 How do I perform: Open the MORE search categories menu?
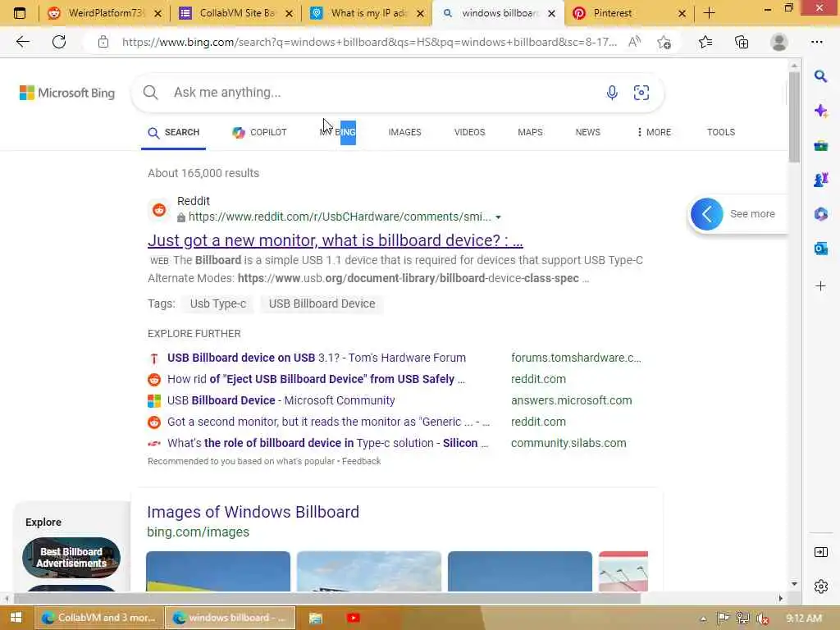(x=654, y=132)
